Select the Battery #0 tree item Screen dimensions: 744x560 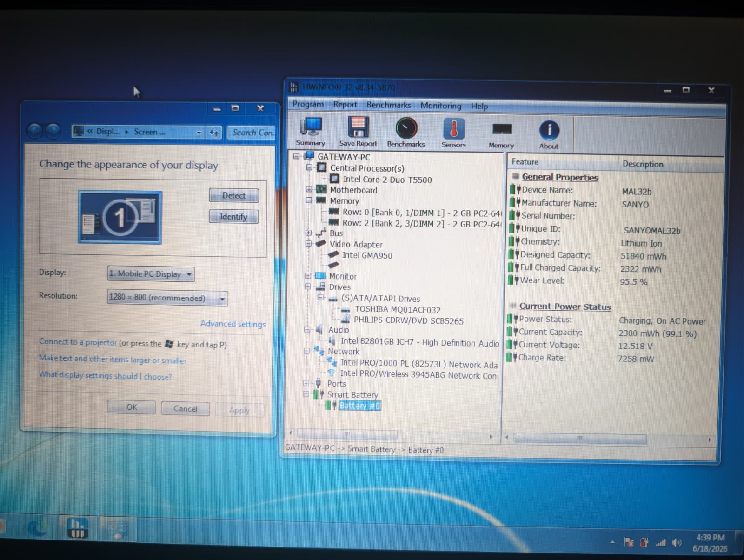tap(359, 406)
